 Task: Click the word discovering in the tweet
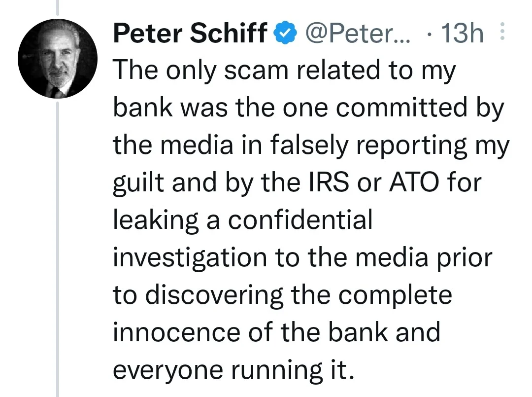pyautogui.click(x=214, y=295)
